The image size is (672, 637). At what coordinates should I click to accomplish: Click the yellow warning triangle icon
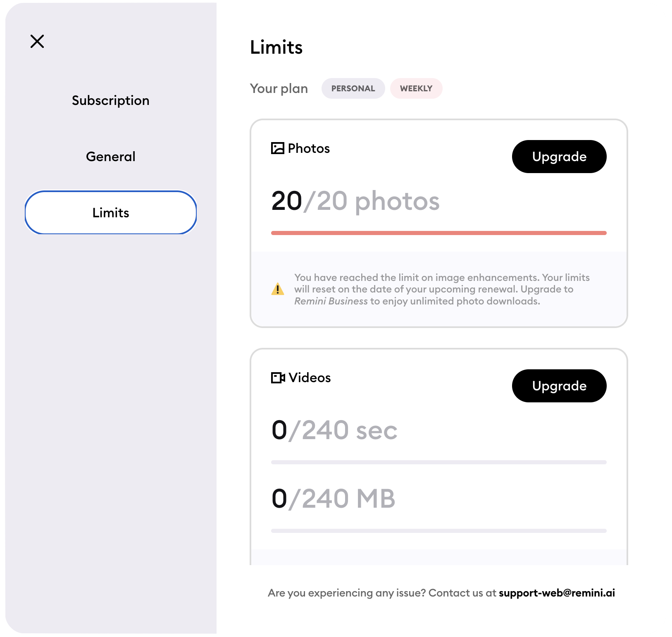tap(278, 289)
